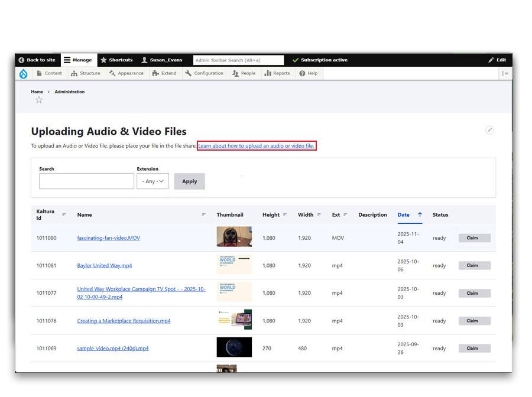Viewport: 532px width, 397px height.
Task: Toggle Edit mode in the toolbar
Action: pos(497,60)
